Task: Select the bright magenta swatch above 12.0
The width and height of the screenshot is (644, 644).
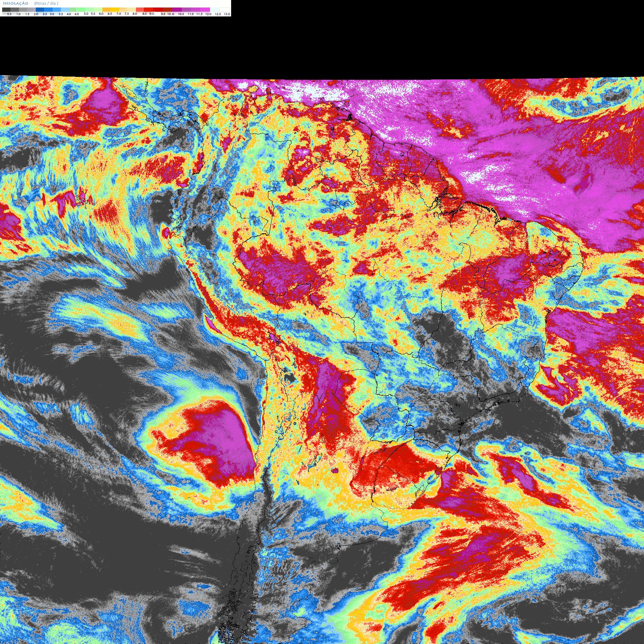Action: [205, 10]
